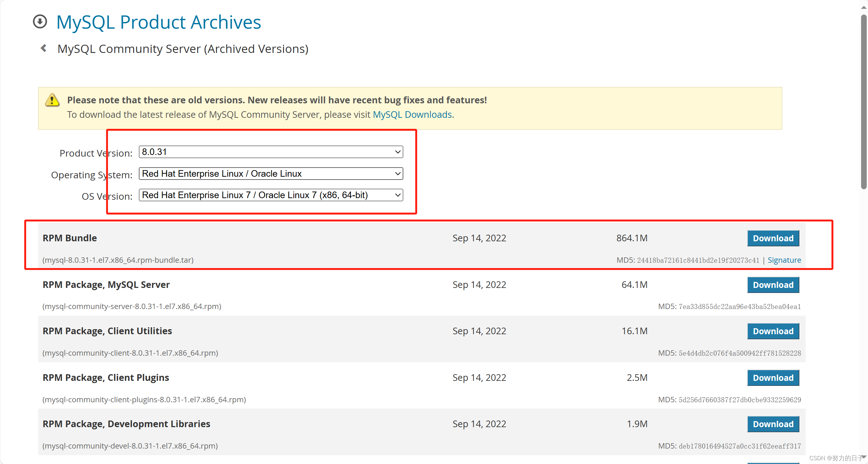The width and height of the screenshot is (868, 464).
Task: Click RPM Package, Client Plugins title
Action: point(106,378)
